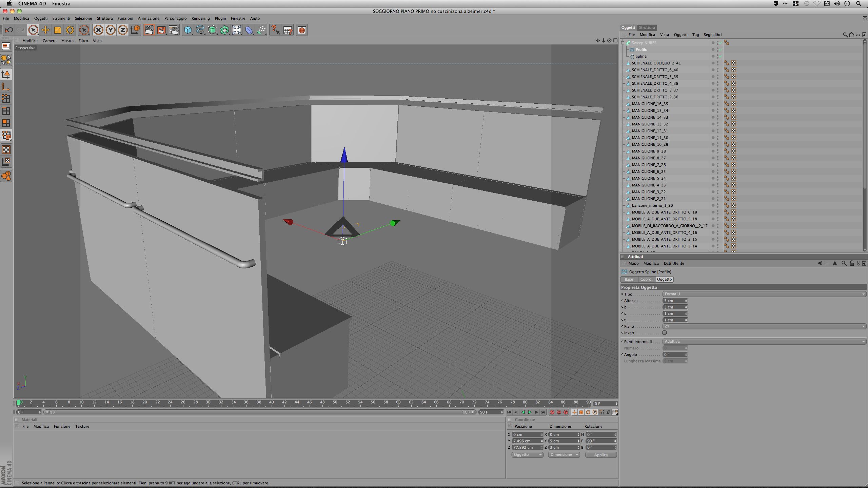Toggle Profilo green check enable mark
The image size is (868, 488).
pyautogui.click(x=721, y=50)
